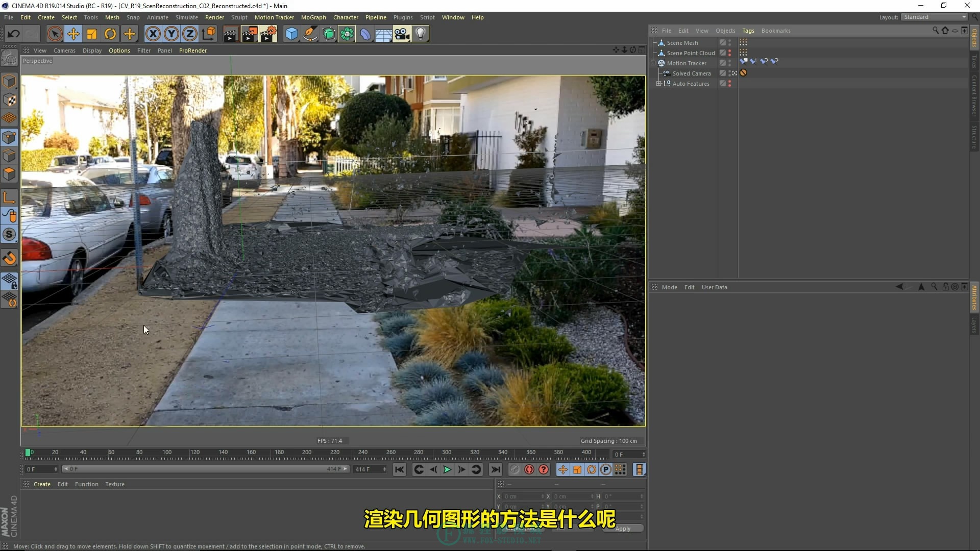Open the MoGraph menu
The height and width of the screenshot is (551, 980).
[313, 17]
